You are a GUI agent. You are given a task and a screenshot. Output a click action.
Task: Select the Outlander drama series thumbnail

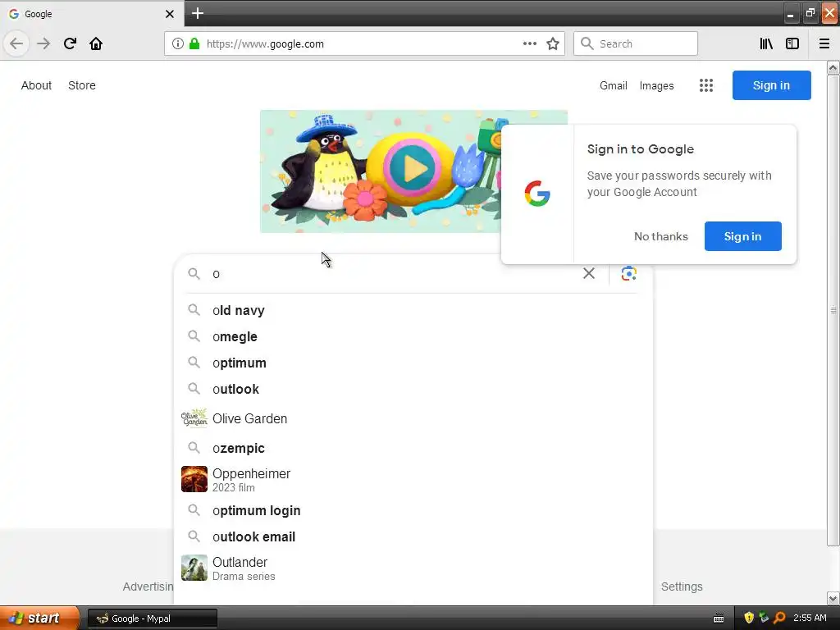pos(194,568)
